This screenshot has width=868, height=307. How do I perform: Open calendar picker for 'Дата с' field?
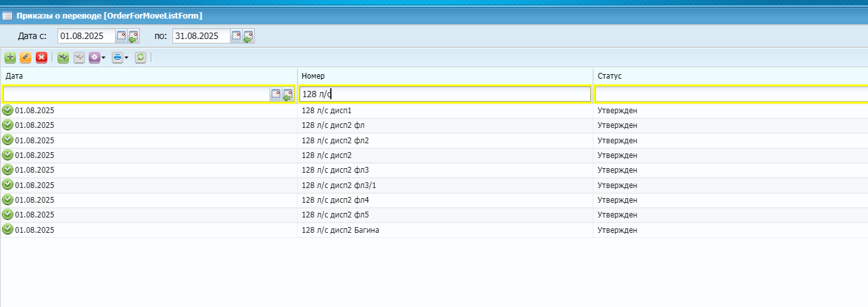click(x=121, y=36)
